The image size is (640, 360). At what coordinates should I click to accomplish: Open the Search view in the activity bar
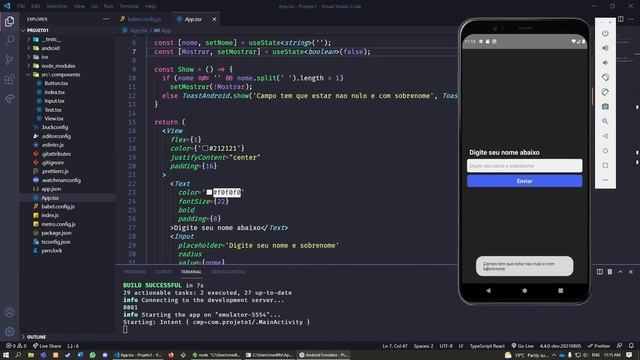(9, 40)
